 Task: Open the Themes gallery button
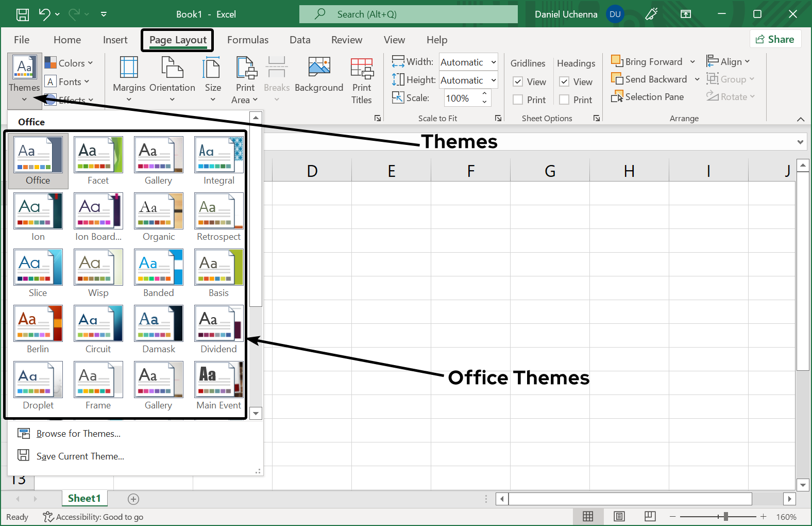pos(25,80)
